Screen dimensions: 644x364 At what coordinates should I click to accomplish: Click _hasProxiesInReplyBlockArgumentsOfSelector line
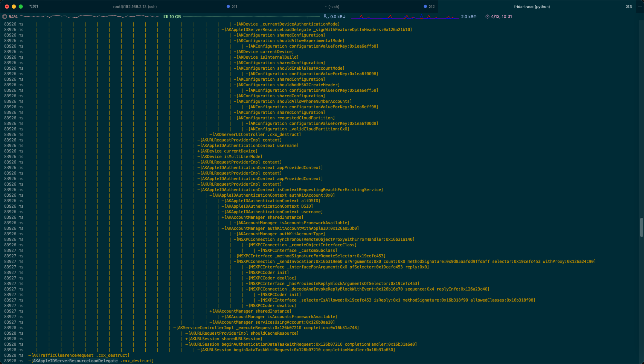332,284
